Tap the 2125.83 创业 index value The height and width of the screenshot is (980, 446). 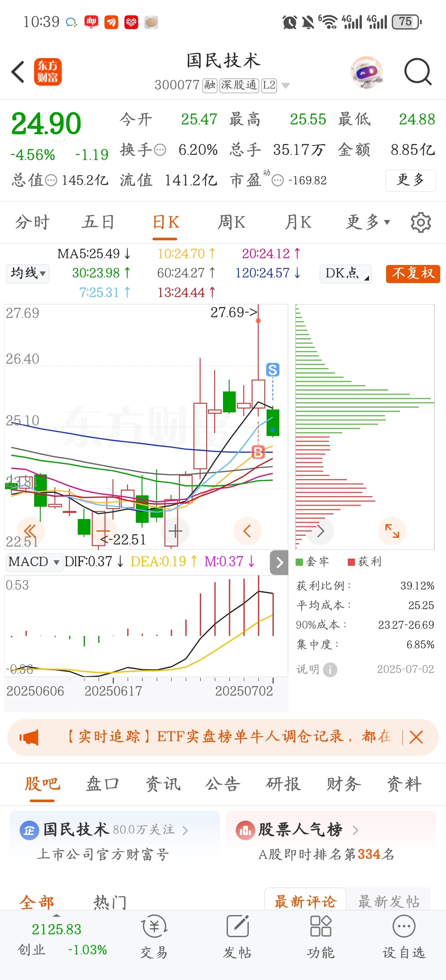(x=56, y=930)
